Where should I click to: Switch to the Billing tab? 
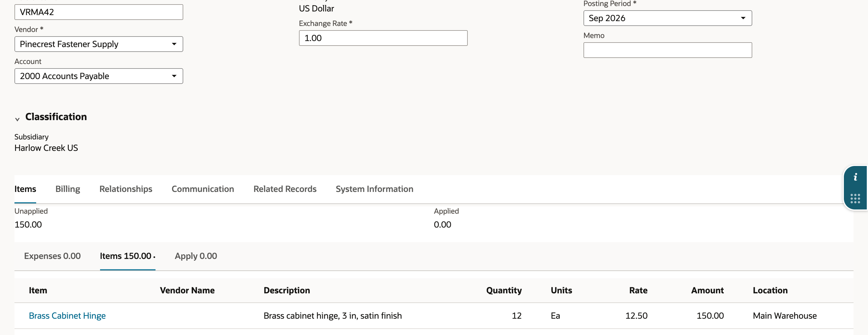(68, 189)
